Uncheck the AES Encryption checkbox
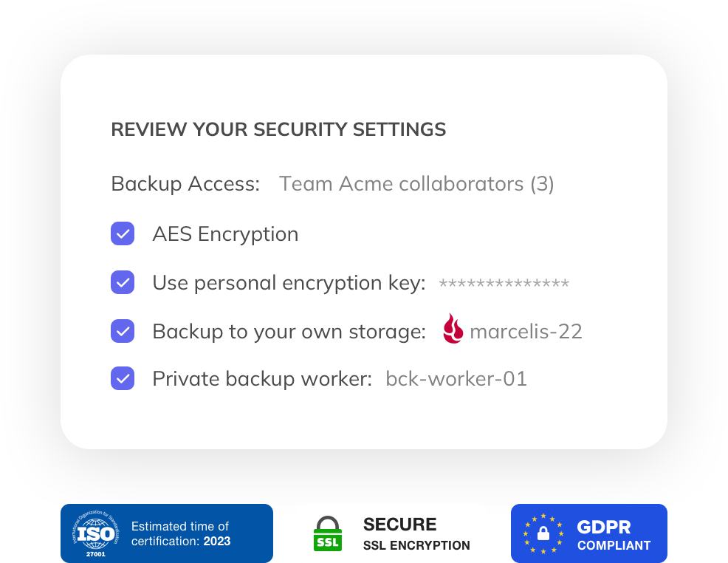Viewport: 728px width, 563px height. (x=123, y=233)
